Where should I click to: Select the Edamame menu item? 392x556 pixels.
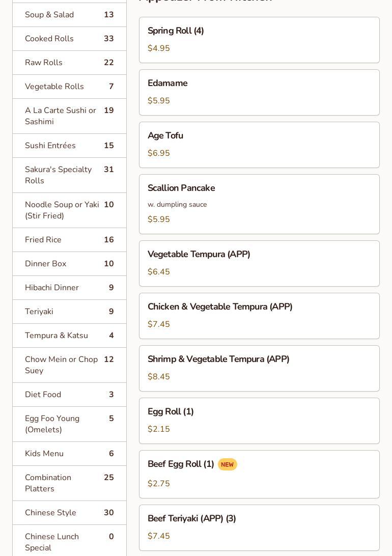coord(259,92)
